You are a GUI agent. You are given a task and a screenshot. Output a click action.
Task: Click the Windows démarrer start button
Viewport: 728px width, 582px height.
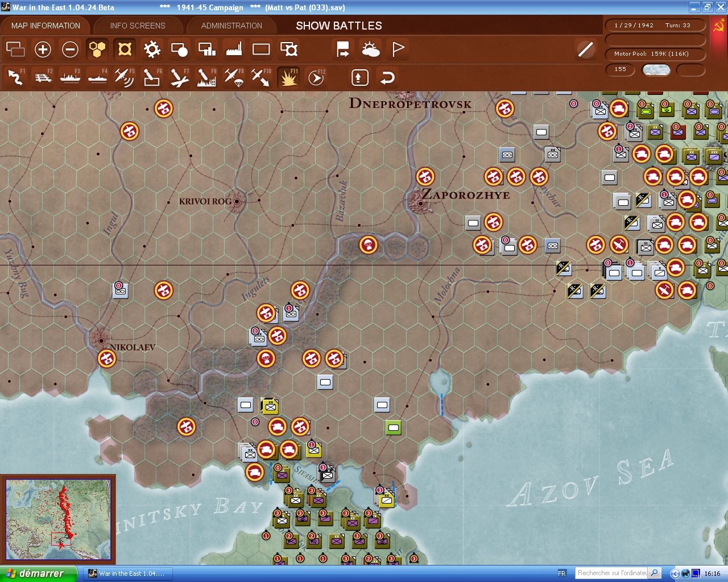click(38, 573)
